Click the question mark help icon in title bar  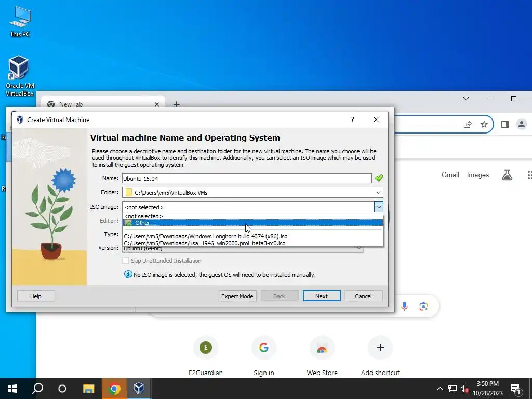pos(353,119)
